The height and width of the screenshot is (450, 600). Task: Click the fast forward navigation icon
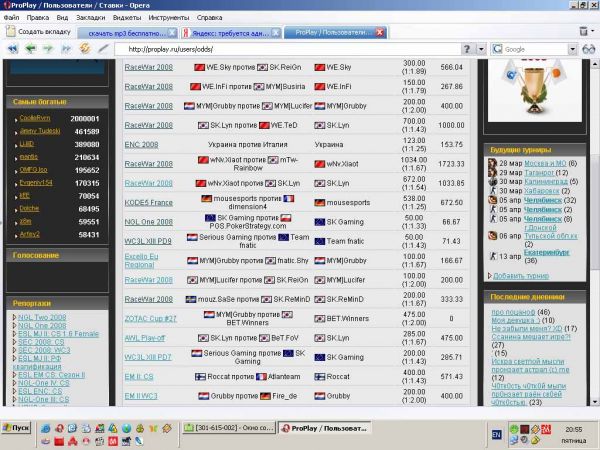point(66,49)
